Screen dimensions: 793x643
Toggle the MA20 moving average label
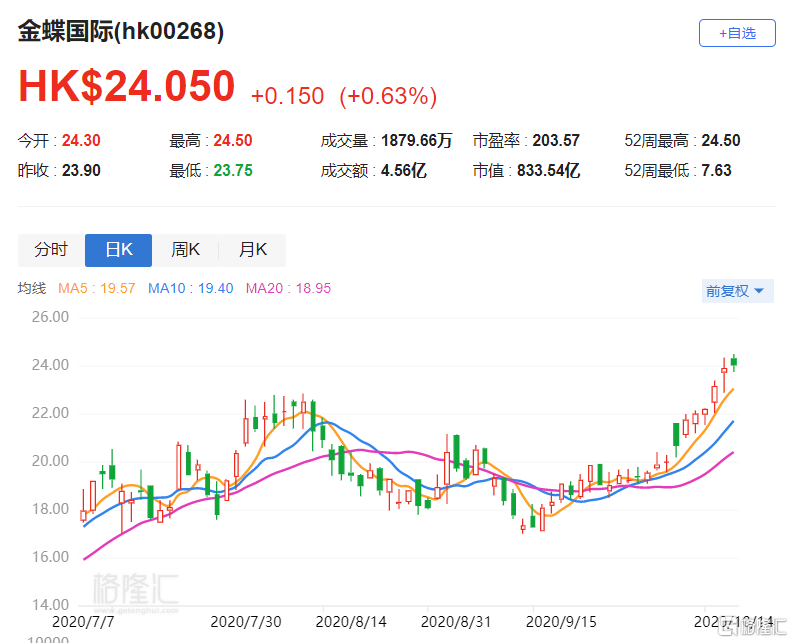coord(288,288)
